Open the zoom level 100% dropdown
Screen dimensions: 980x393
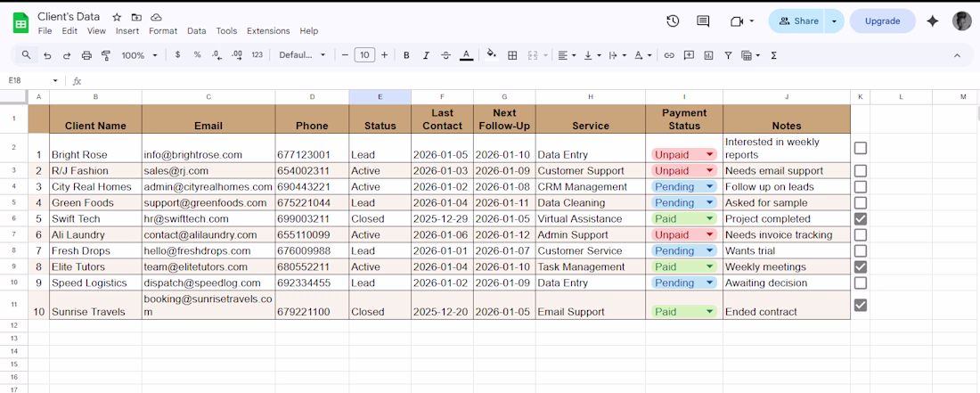[139, 55]
